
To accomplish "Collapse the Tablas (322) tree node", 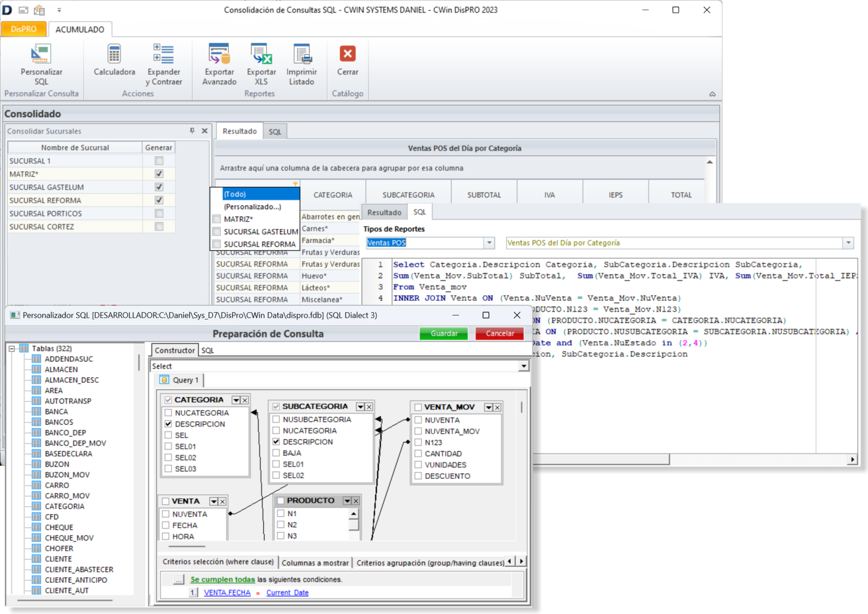I will [12, 349].
